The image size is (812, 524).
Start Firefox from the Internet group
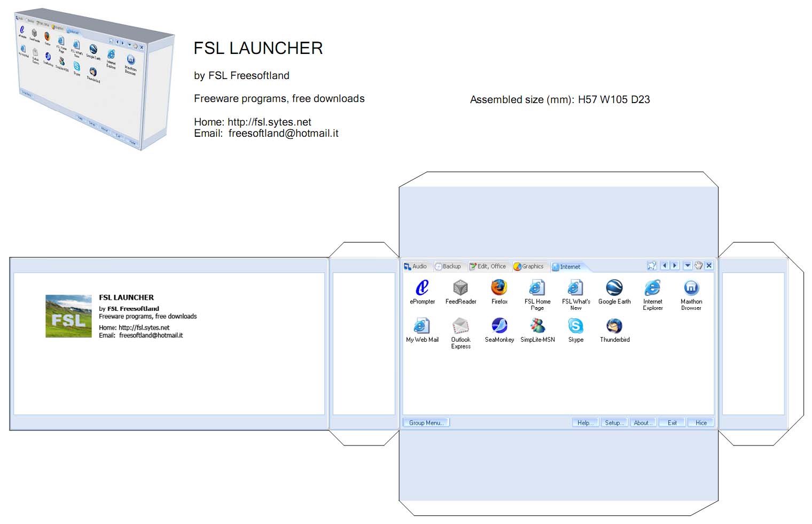coord(499,288)
